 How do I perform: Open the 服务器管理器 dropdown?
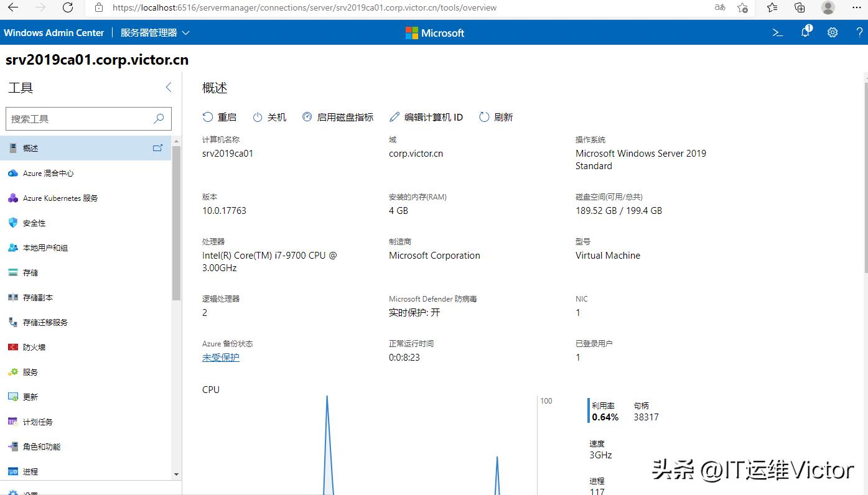point(154,32)
